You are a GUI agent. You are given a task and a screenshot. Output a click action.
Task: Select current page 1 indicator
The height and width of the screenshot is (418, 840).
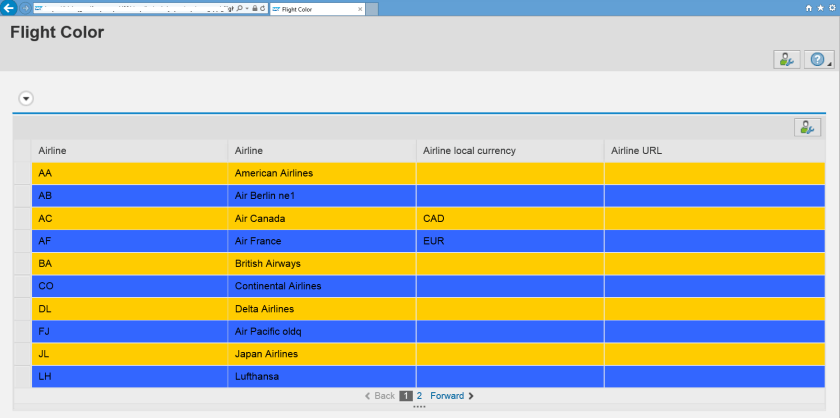(406, 396)
